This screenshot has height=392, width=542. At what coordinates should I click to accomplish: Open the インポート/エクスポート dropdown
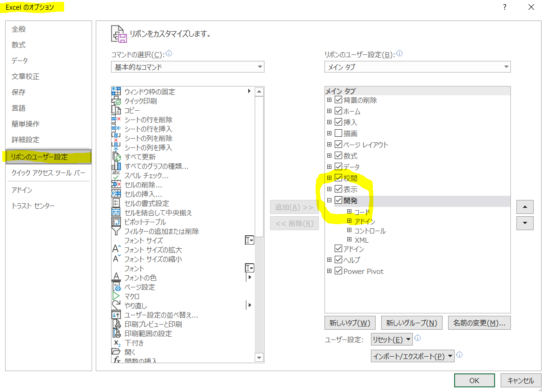click(x=413, y=356)
